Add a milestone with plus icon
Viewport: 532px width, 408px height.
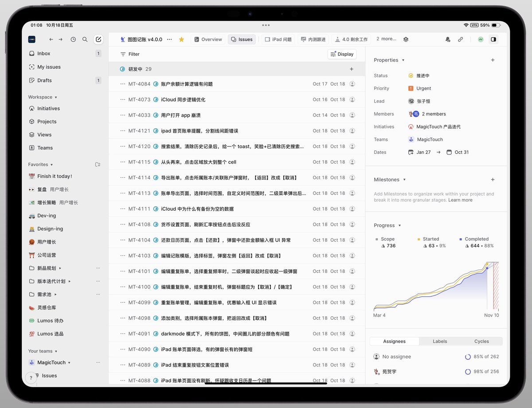(x=493, y=180)
